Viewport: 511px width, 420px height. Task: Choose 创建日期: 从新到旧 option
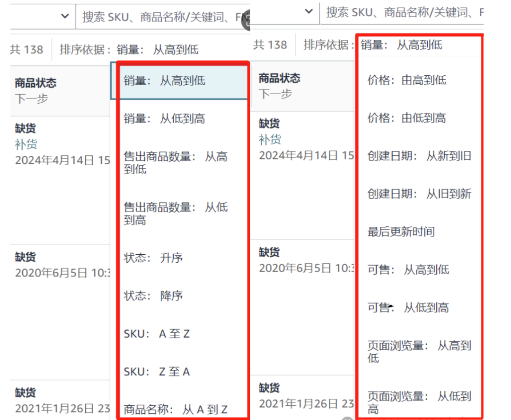(419, 156)
